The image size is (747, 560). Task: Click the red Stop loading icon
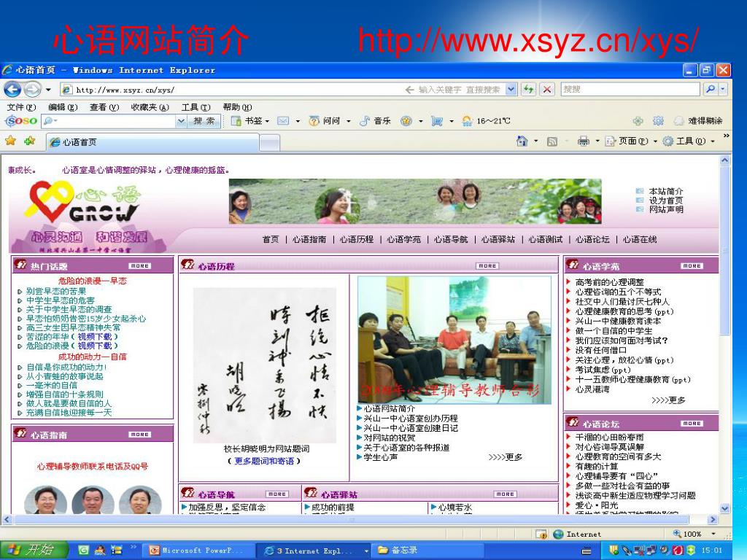pos(547,89)
